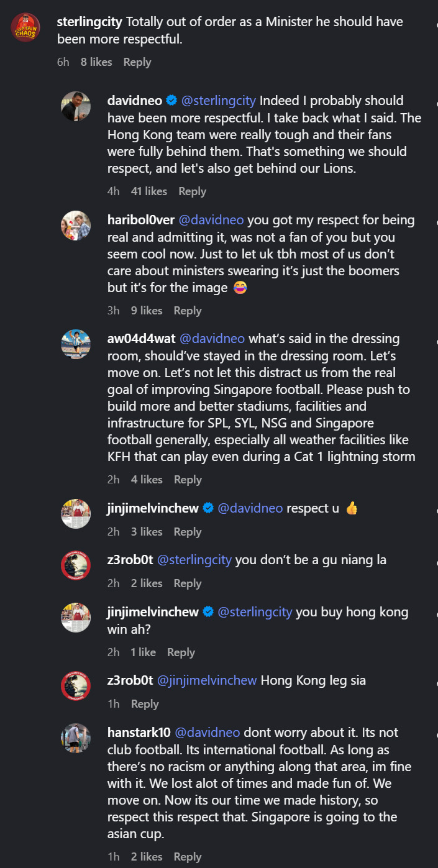
Task: Reply to sterlingcity's comment
Action: [x=137, y=62]
